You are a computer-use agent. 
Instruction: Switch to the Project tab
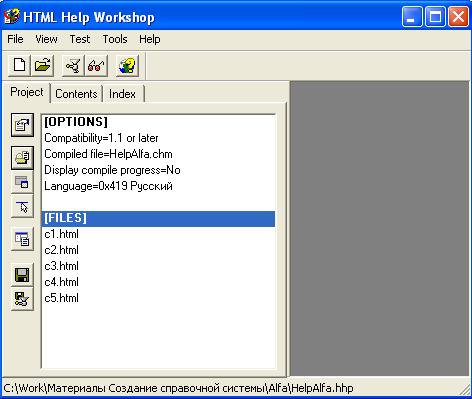click(x=27, y=92)
